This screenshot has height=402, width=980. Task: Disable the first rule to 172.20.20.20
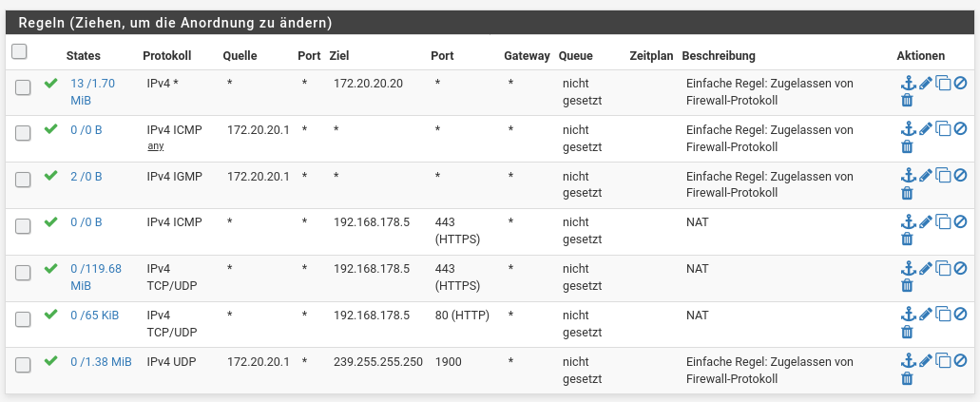pyautogui.click(x=961, y=83)
